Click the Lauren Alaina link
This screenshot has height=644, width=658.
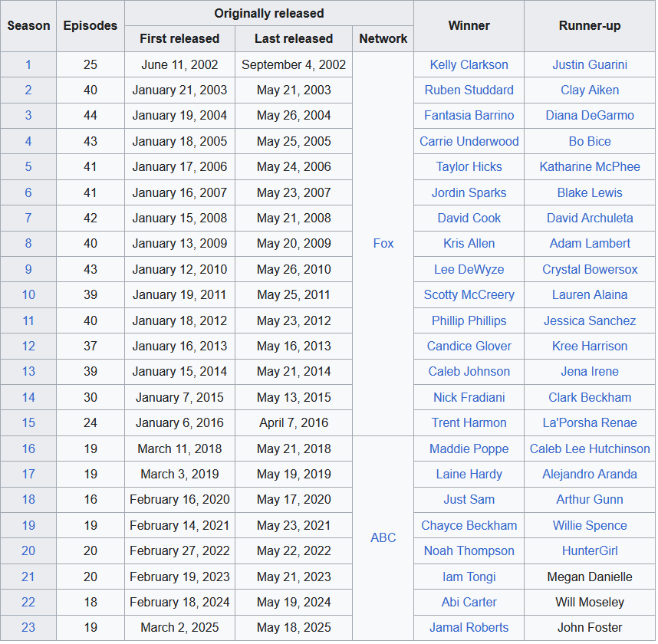pos(590,294)
